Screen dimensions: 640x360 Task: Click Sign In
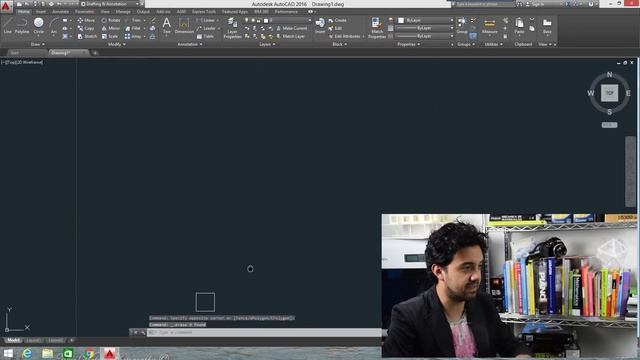536,4
